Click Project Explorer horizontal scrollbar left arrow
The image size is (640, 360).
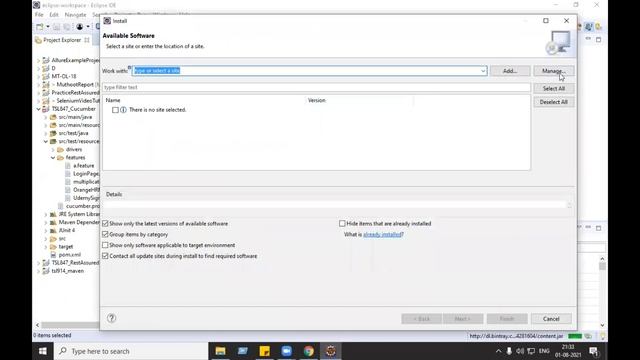(38, 325)
